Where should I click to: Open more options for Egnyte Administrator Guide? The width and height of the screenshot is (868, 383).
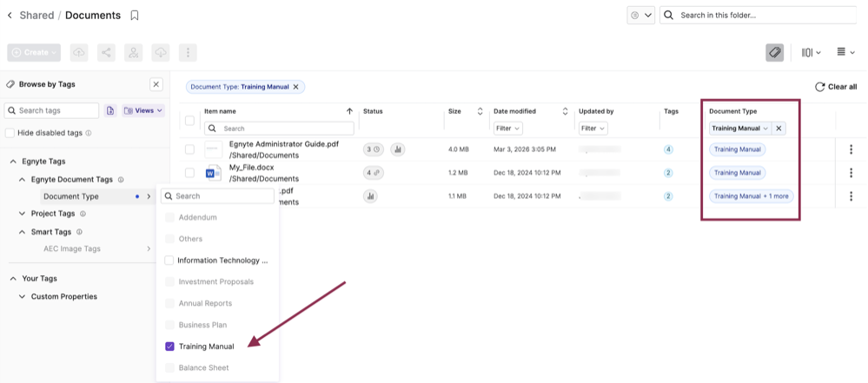point(851,149)
